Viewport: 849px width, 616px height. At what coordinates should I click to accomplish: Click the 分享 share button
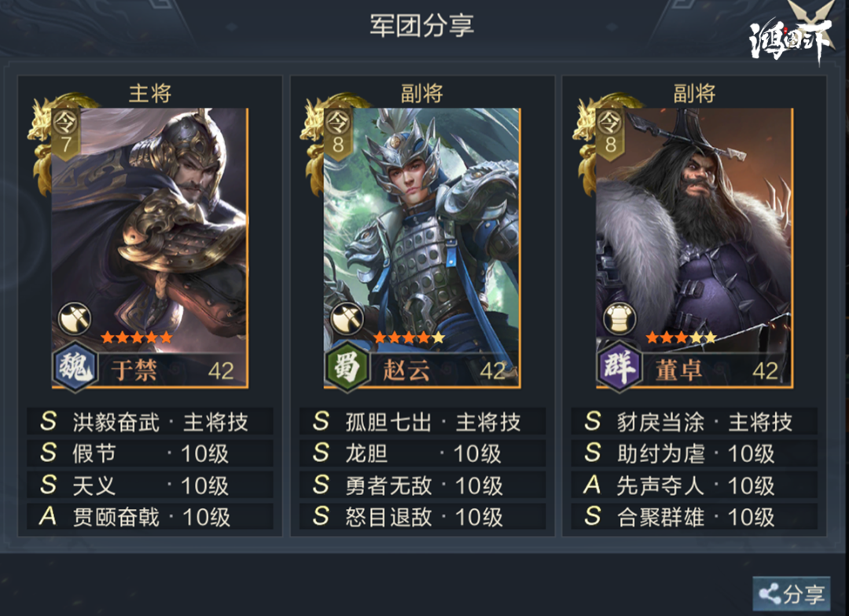point(791,594)
